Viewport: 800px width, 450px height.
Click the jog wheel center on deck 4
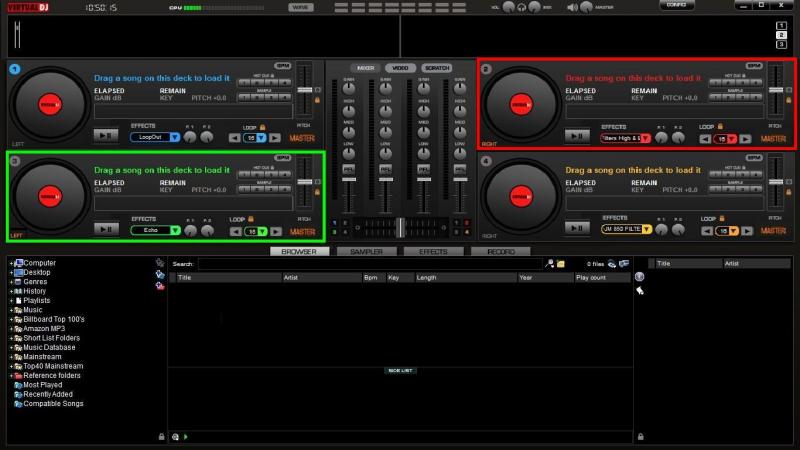coord(521,196)
